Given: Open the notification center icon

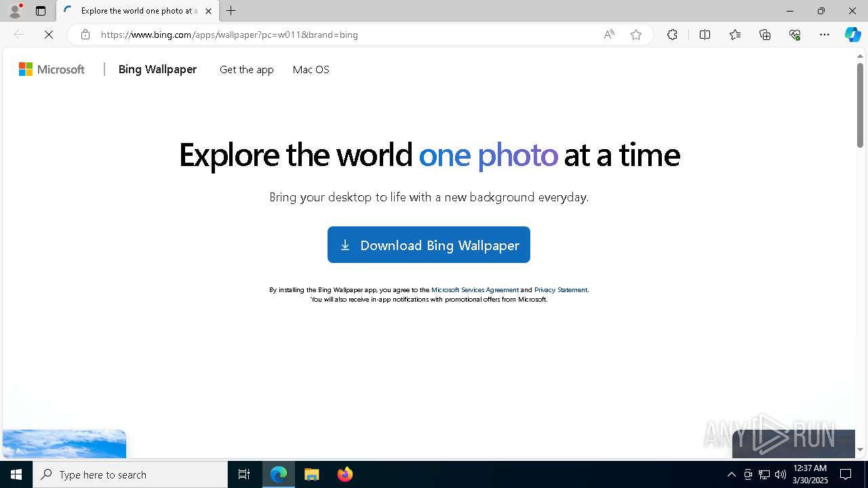Looking at the screenshot, I should (x=846, y=474).
